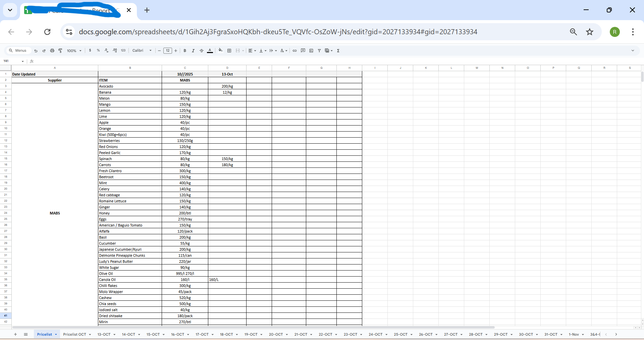Decrease the number of decimal places
Image resolution: width=644 pixels, height=340 pixels.
(x=106, y=51)
